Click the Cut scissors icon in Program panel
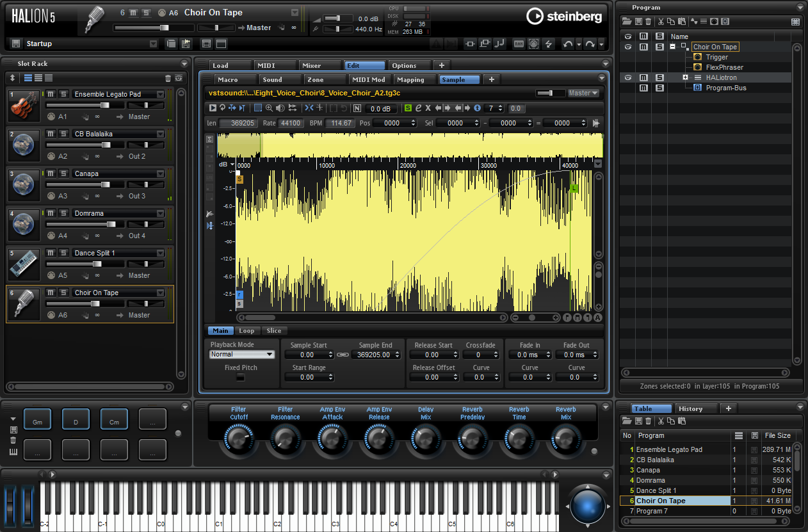The height and width of the screenshot is (532, 808). coord(661,22)
